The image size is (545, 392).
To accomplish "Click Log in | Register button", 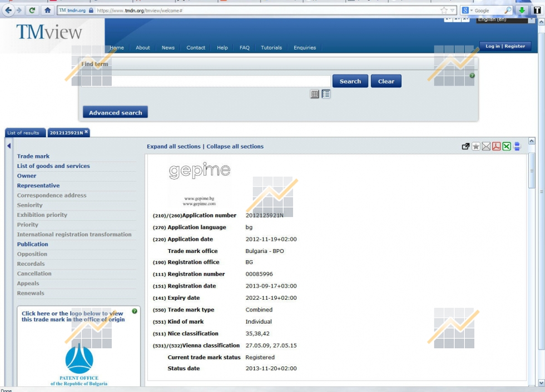I will [x=506, y=46].
